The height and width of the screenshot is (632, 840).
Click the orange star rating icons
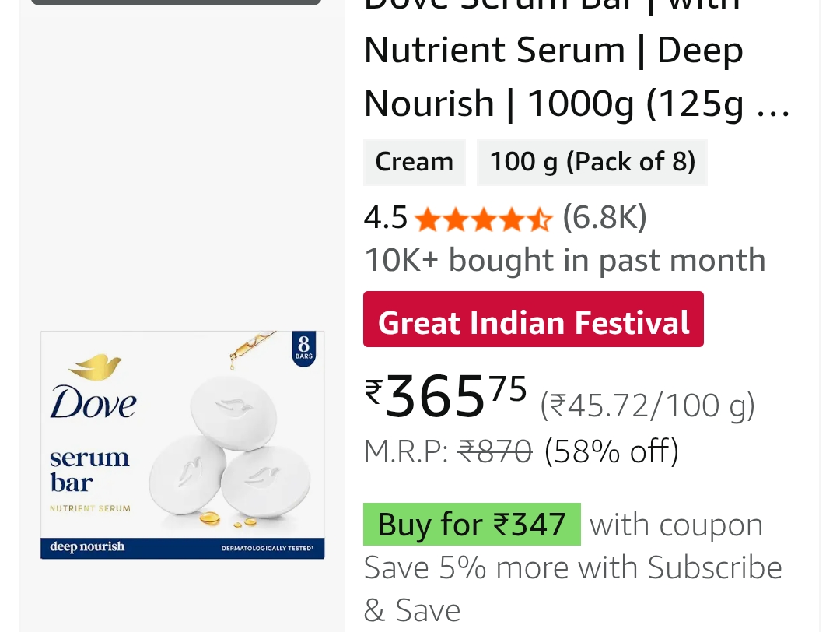(x=483, y=220)
